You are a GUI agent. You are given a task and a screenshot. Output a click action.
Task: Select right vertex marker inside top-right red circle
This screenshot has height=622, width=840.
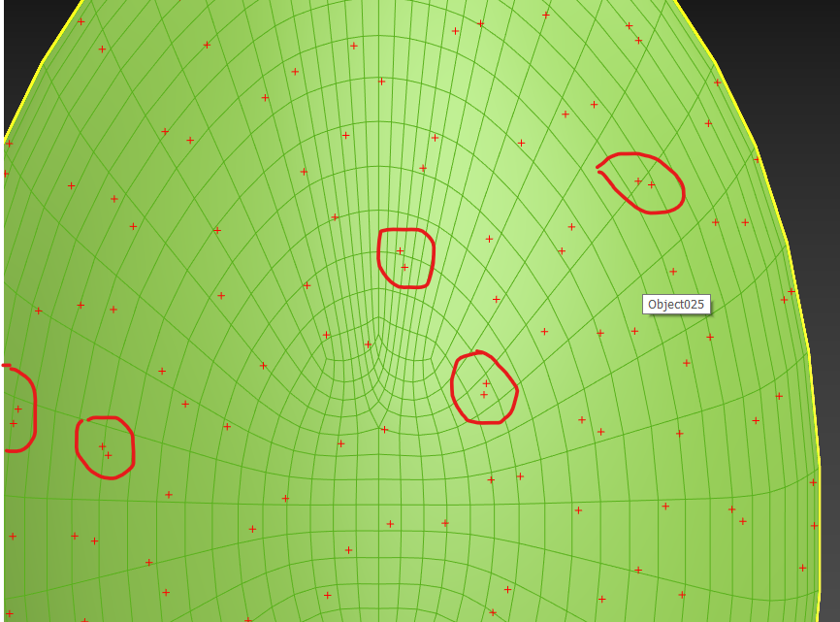(x=652, y=184)
